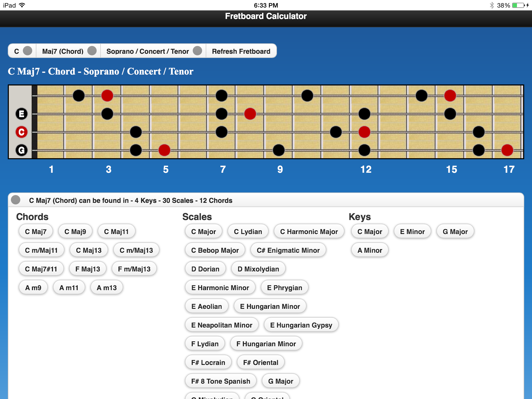
Task: Collapse the 'can be found in' results panel
Action: (x=16, y=200)
